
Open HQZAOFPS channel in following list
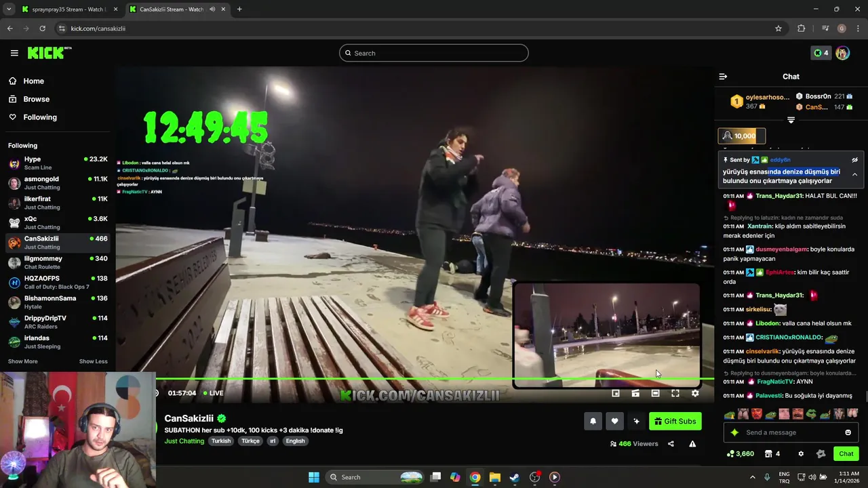tap(58, 282)
